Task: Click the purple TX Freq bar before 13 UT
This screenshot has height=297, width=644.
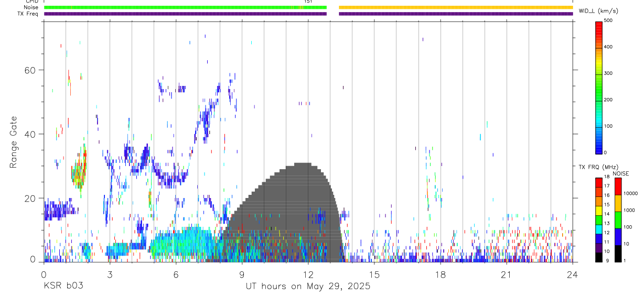Action: coord(186,14)
